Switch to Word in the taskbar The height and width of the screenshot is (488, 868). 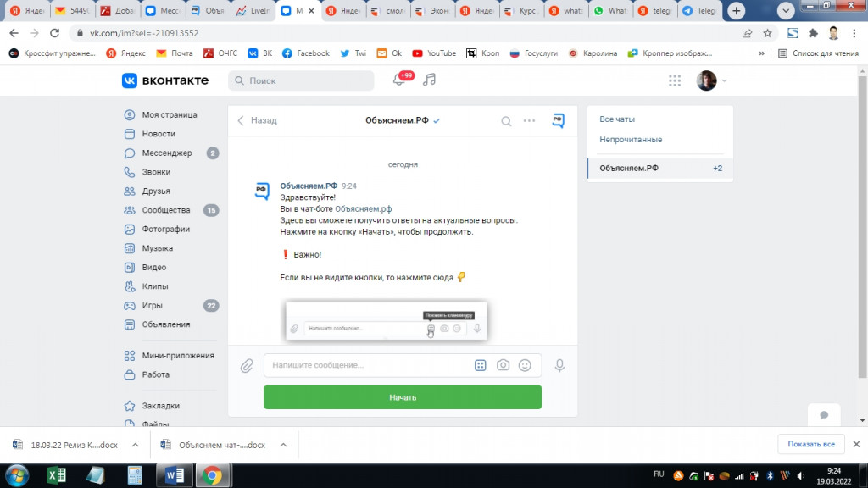pos(174,475)
